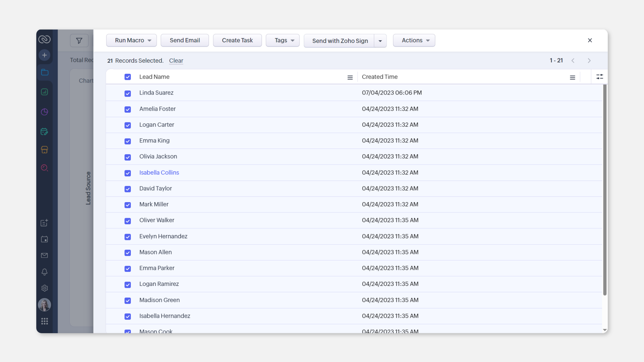Click the Clear selection link
Screen dimensions: 644x362
pos(176,61)
